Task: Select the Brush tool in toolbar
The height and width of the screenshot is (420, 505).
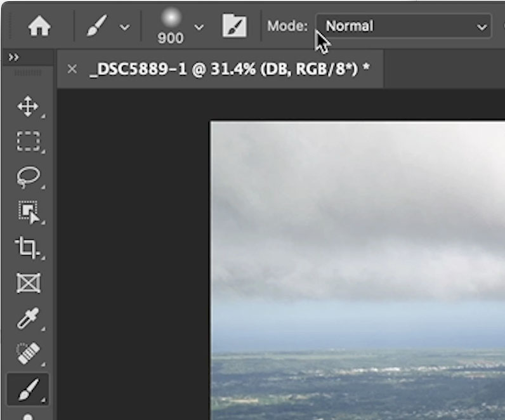Action: tap(29, 389)
